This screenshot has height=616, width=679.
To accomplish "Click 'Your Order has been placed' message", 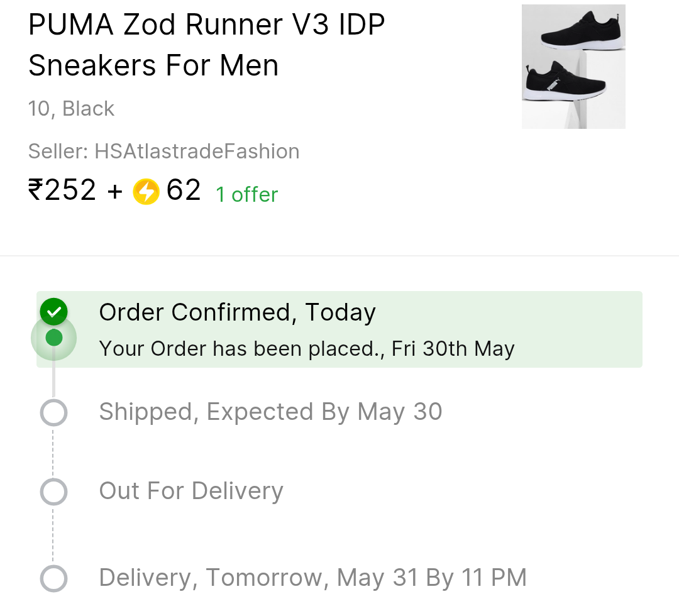I will (307, 348).
